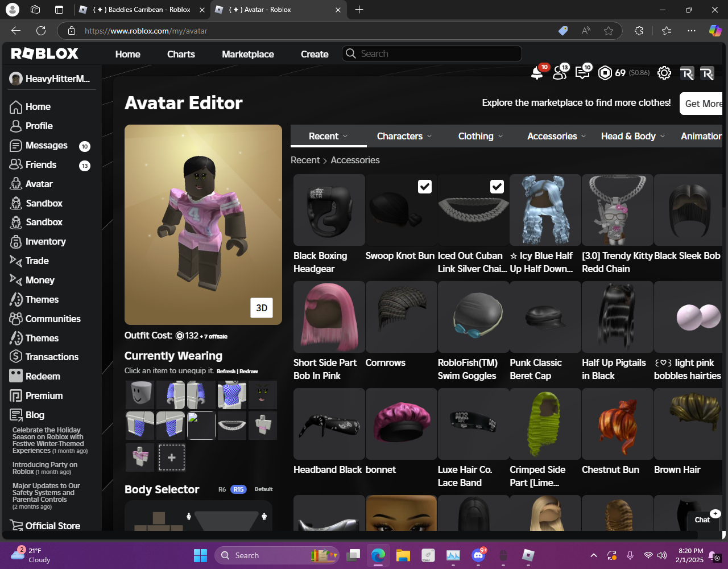Expand Recent tab dropdown

[x=328, y=136]
